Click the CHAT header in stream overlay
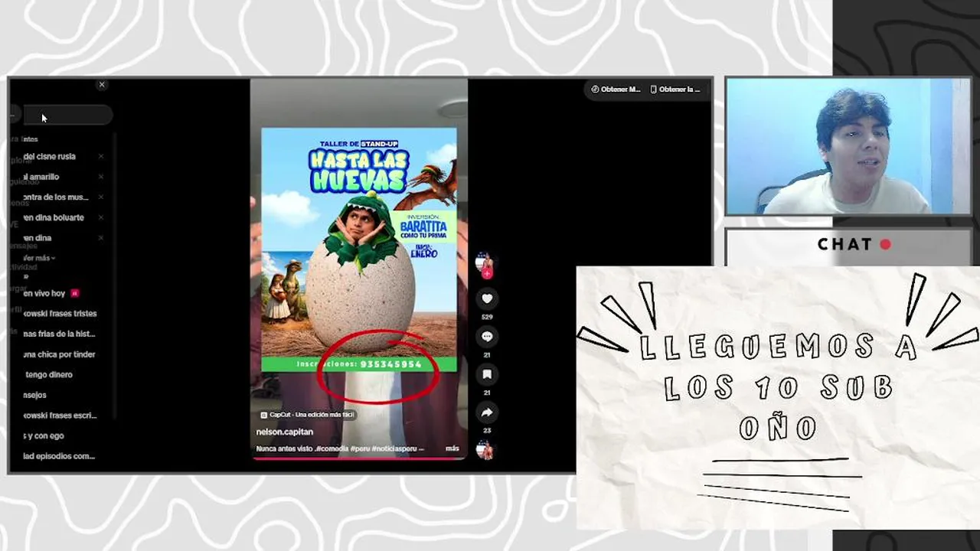Viewport: 980px width, 551px height. pyautogui.click(x=854, y=244)
